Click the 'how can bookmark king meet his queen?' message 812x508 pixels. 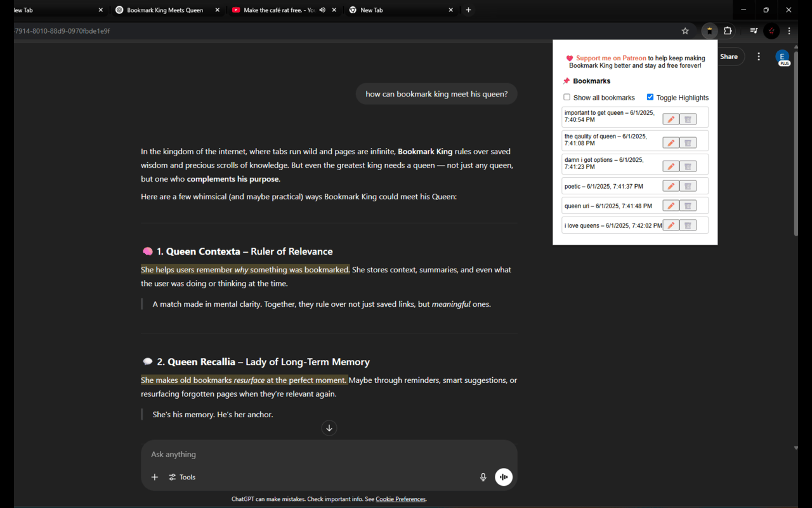(x=436, y=94)
